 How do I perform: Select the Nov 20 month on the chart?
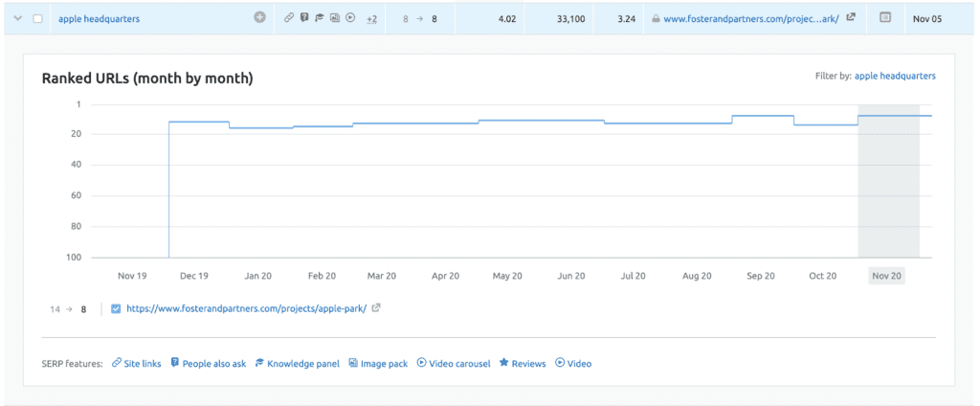click(x=887, y=276)
